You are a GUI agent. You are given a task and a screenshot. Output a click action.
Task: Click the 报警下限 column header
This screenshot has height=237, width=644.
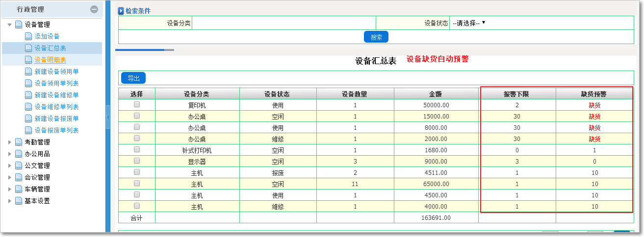tap(517, 94)
